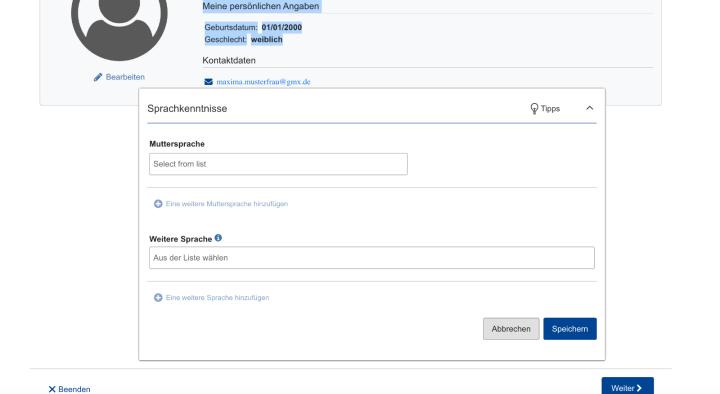Click the X icon beside Beenden
The width and height of the screenshot is (720, 394).
[52, 389]
